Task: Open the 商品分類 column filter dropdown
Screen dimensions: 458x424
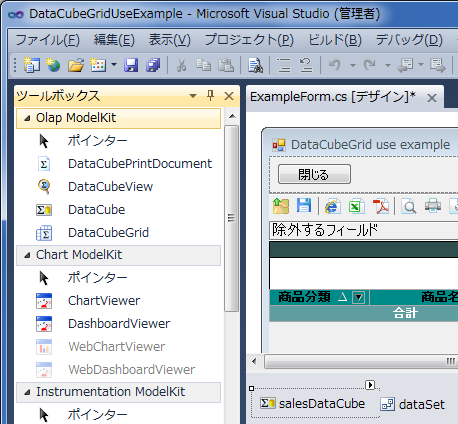Action: coord(359,297)
